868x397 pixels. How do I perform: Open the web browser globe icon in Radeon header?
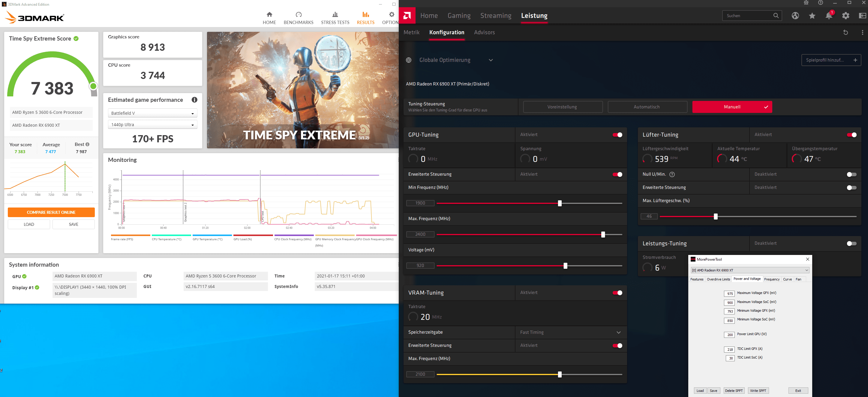coord(795,16)
